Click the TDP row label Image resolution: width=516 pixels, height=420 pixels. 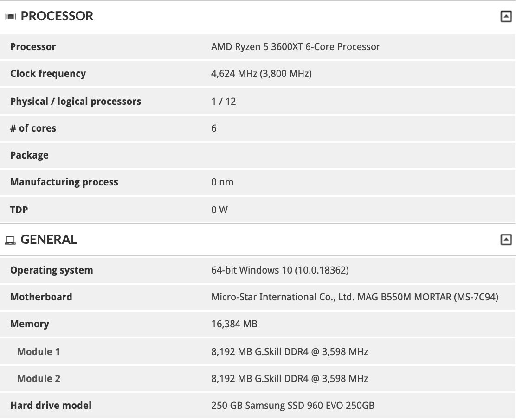coord(19,210)
